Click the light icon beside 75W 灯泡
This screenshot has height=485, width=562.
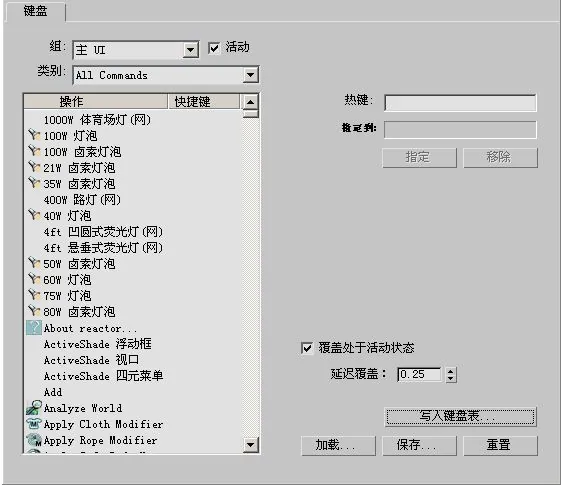pos(34,295)
